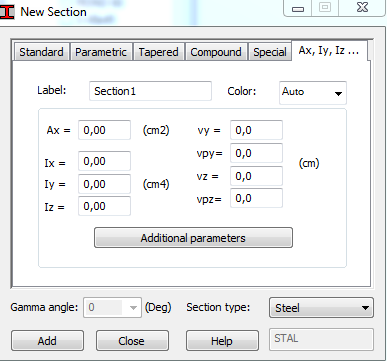This screenshot has height=361, width=387.
Task: Go to the Compound tab
Action: click(216, 52)
